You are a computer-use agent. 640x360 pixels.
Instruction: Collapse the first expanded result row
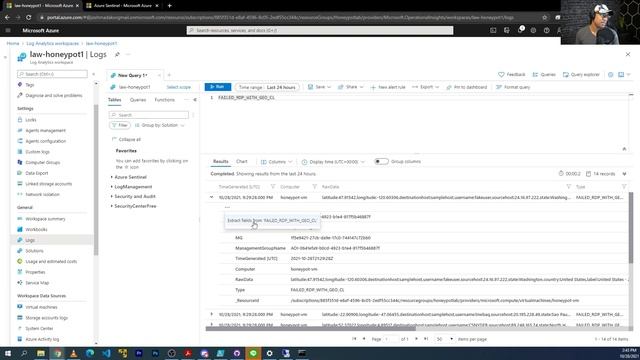tap(211, 198)
